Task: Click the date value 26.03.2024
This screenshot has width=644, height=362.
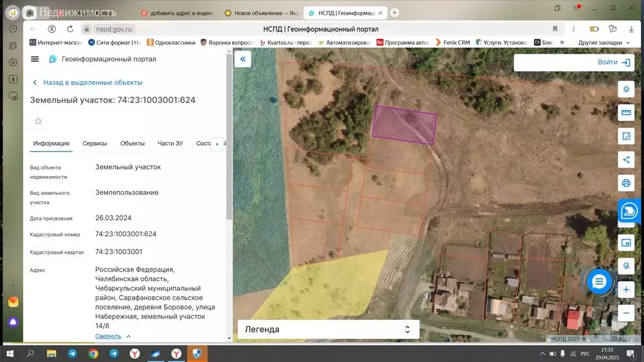Action: click(x=113, y=218)
